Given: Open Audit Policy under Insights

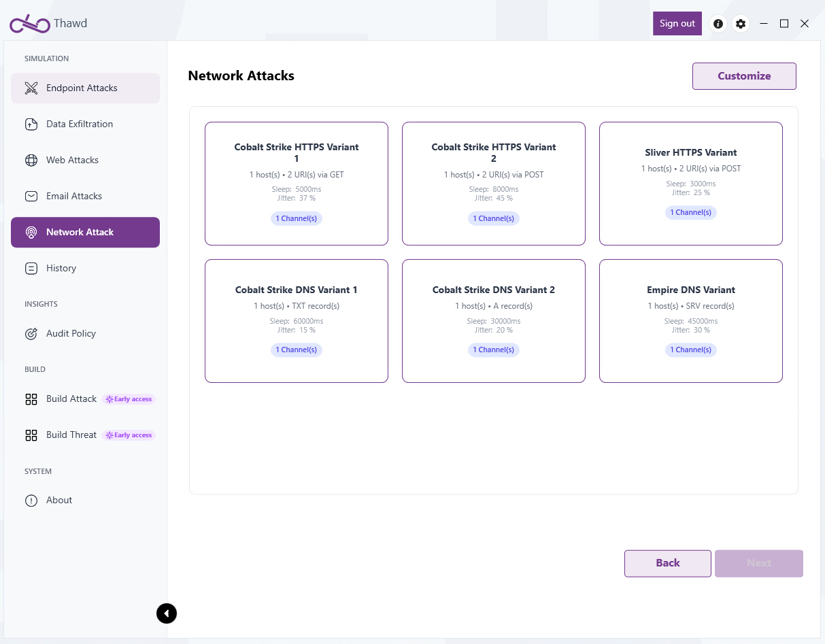Looking at the screenshot, I should [x=85, y=334].
